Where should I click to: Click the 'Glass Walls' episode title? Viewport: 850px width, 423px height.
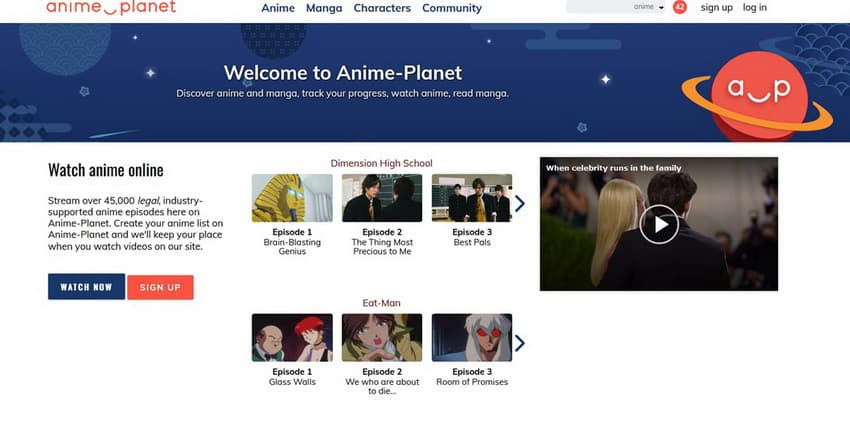click(x=292, y=382)
